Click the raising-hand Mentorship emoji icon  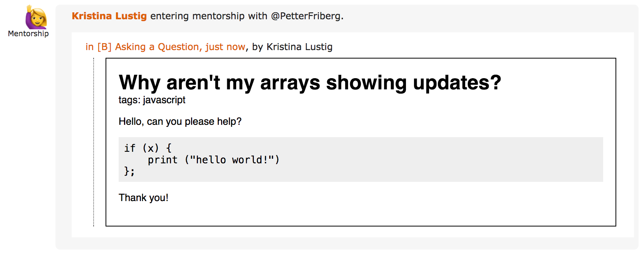click(36, 17)
